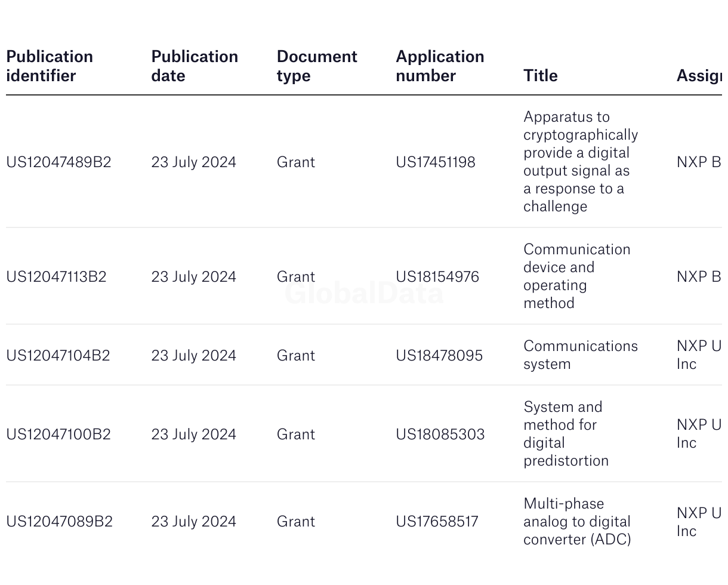This screenshot has width=728, height=585.
Task: Open publication US12047113B2
Action: point(56,276)
